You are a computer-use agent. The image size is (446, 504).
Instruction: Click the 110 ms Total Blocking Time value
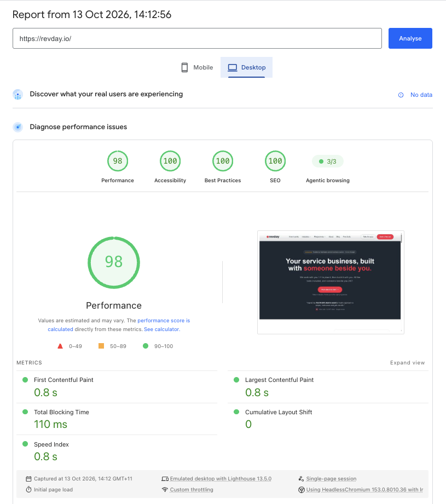pyautogui.click(x=50, y=424)
